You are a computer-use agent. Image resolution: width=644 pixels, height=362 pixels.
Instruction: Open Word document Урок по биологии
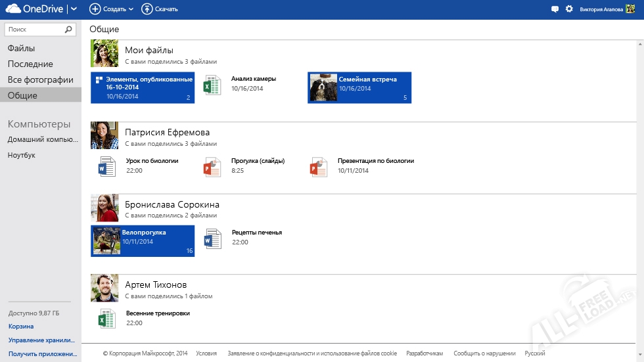(106, 167)
